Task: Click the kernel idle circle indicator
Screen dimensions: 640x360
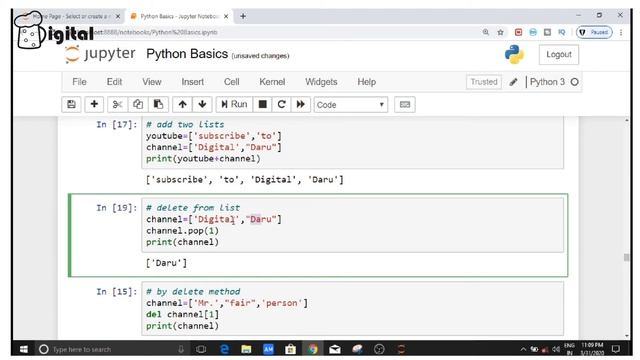Action: point(575,82)
